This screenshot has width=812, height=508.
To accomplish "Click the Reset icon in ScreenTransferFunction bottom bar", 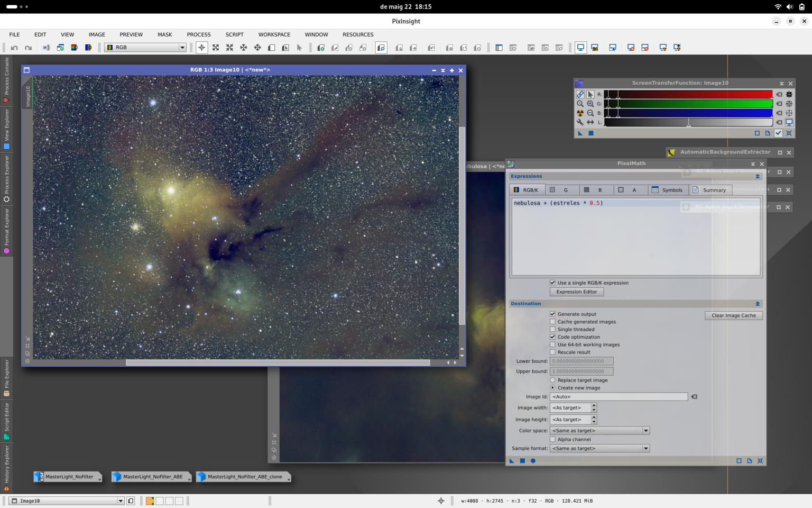I will tap(789, 133).
